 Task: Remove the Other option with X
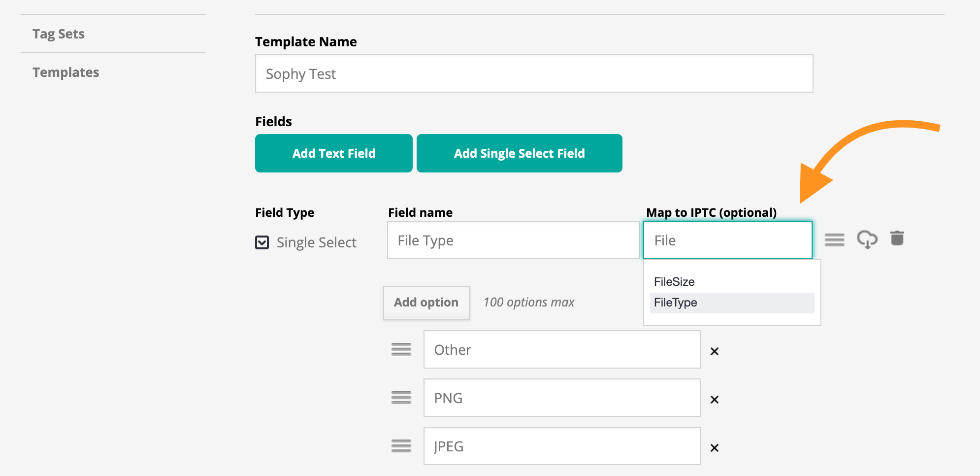click(715, 351)
